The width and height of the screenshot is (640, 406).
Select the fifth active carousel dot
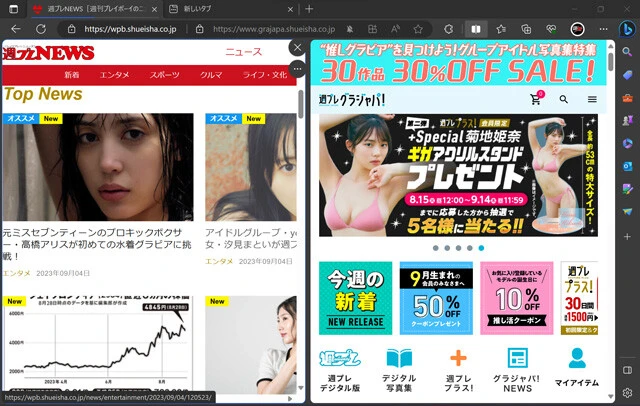pyautogui.click(x=481, y=248)
